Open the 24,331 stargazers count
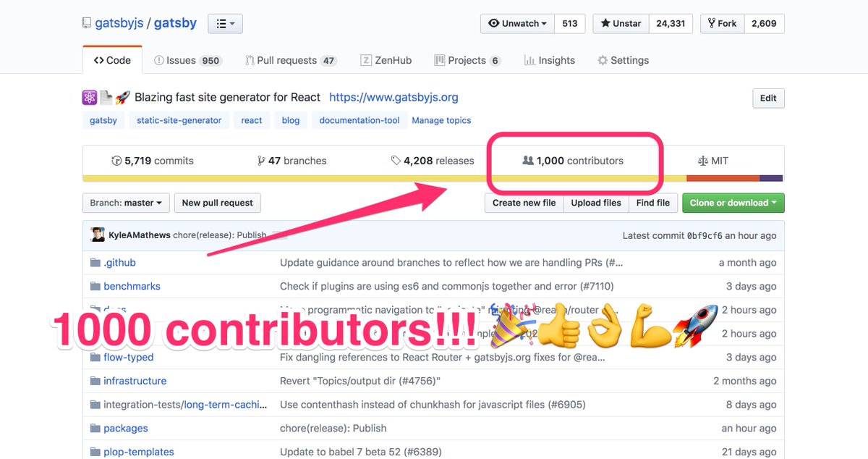 pyautogui.click(x=671, y=23)
